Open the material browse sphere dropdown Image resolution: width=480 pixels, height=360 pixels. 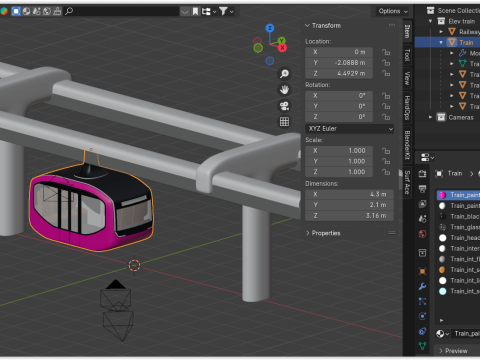[x=443, y=334]
